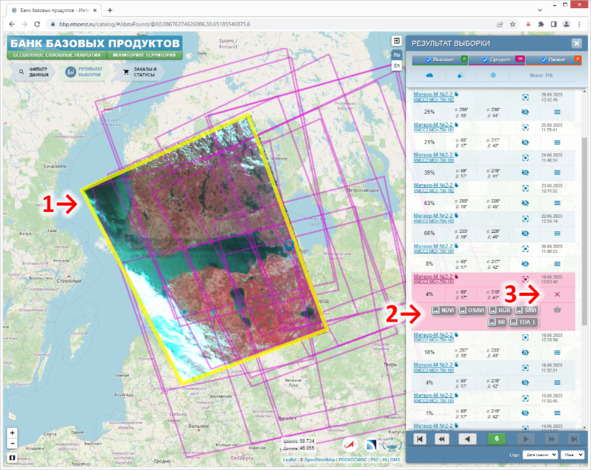Screen dimensions: 591x470
Task: Close product list with pink X
Action: coord(557,294)
